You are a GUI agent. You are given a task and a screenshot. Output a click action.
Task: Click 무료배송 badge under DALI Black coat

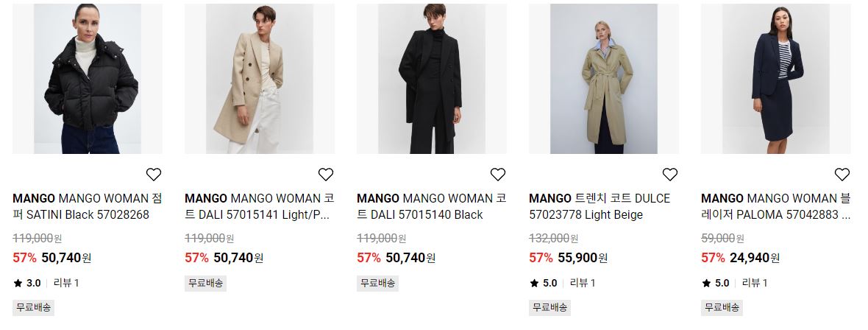tap(377, 283)
